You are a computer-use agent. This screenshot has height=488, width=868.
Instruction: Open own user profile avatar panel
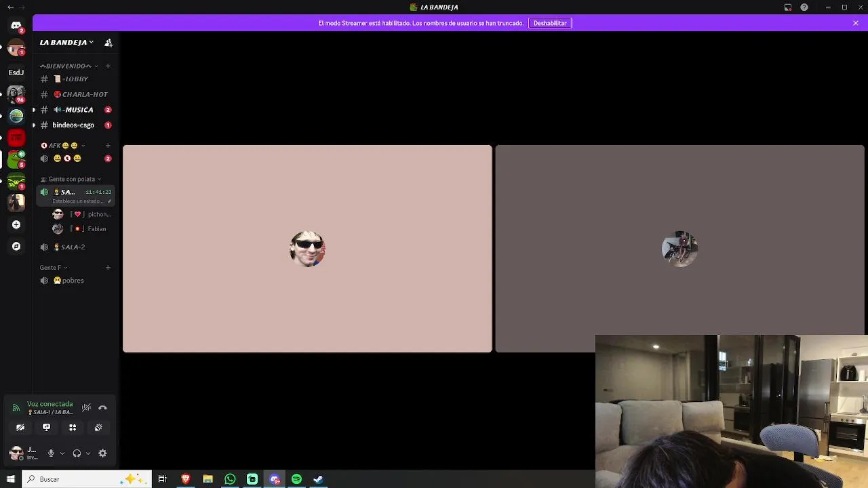coord(24,453)
